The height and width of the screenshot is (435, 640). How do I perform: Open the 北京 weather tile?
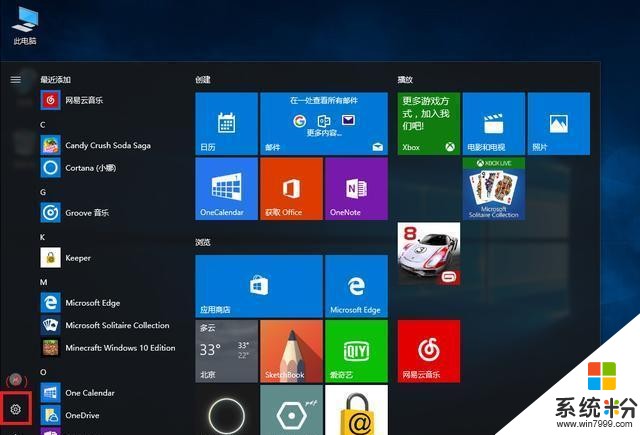pos(227,351)
